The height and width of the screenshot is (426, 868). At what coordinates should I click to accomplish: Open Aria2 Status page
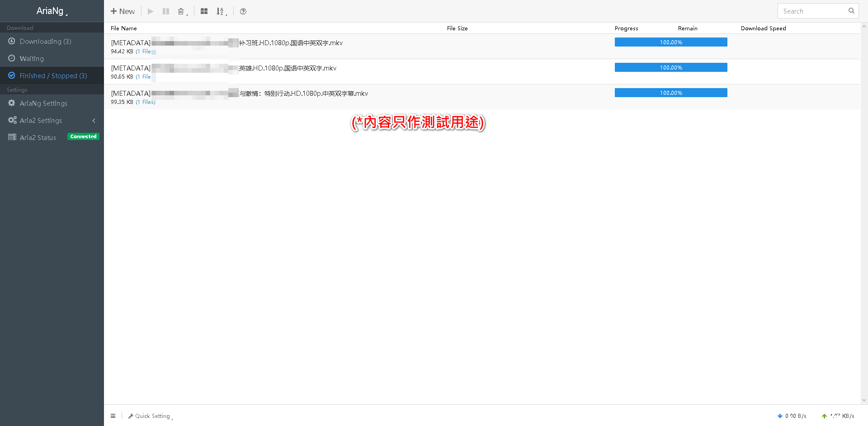click(38, 138)
